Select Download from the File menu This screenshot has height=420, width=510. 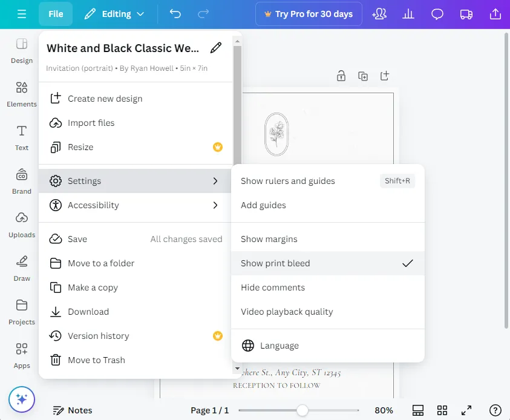pos(88,312)
